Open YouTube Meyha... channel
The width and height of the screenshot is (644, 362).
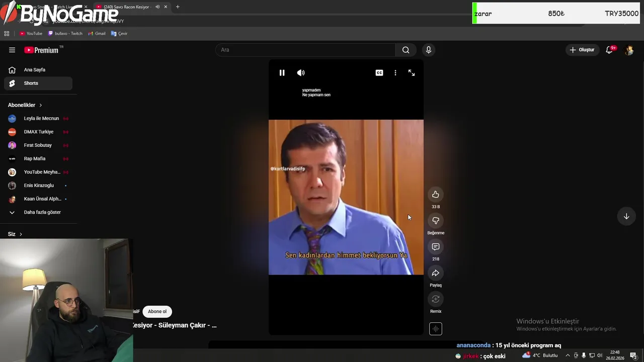38,172
